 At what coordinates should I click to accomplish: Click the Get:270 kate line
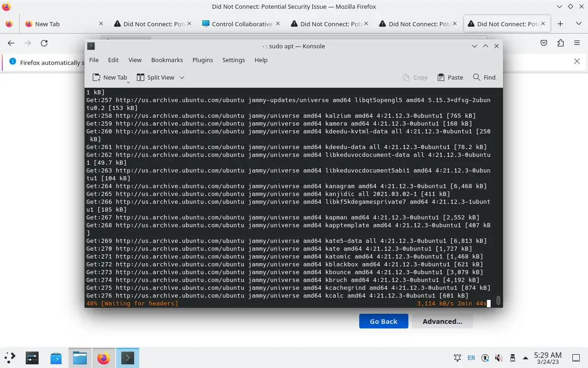(x=279, y=249)
